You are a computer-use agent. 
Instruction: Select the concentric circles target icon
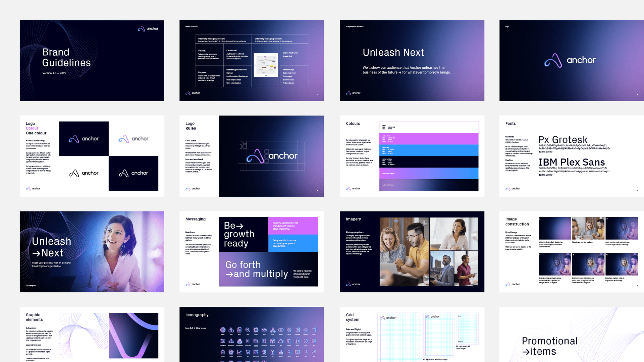click(223, 330)
